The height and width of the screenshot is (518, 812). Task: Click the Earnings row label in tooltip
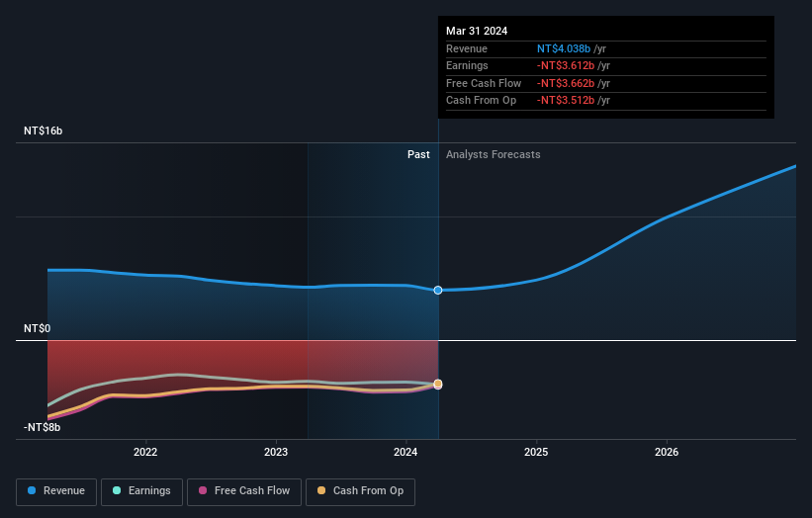(x=467, y=65)
